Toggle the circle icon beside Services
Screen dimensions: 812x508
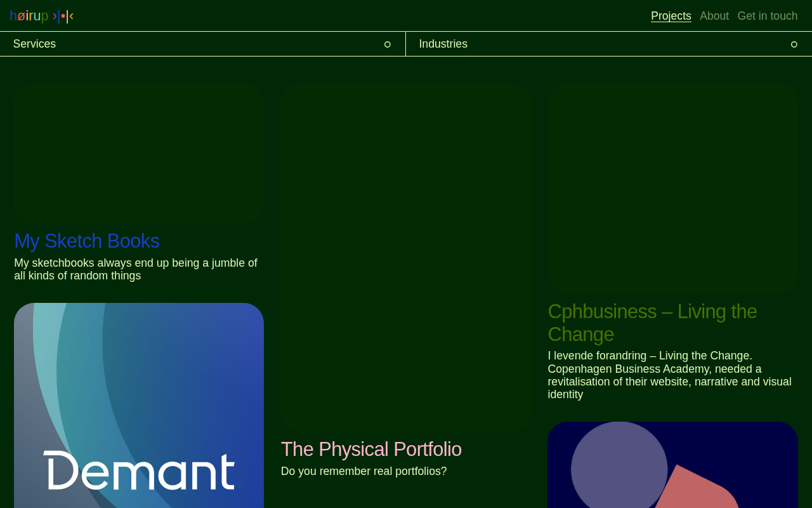[388, 44]
